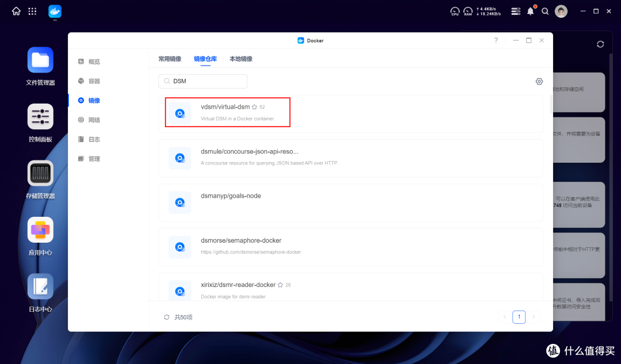621x364 pixels.
Task: Switch to the 镜像仓库 tab
Action: [x=205, y=59]
